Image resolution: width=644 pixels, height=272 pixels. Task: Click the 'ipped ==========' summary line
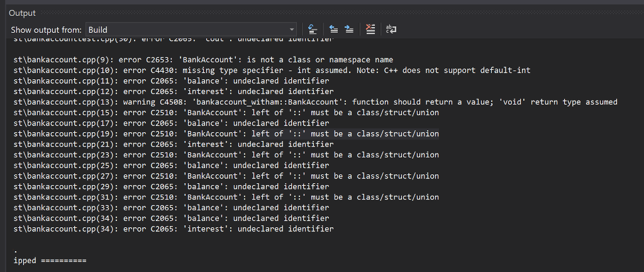(x=50, y=261)
